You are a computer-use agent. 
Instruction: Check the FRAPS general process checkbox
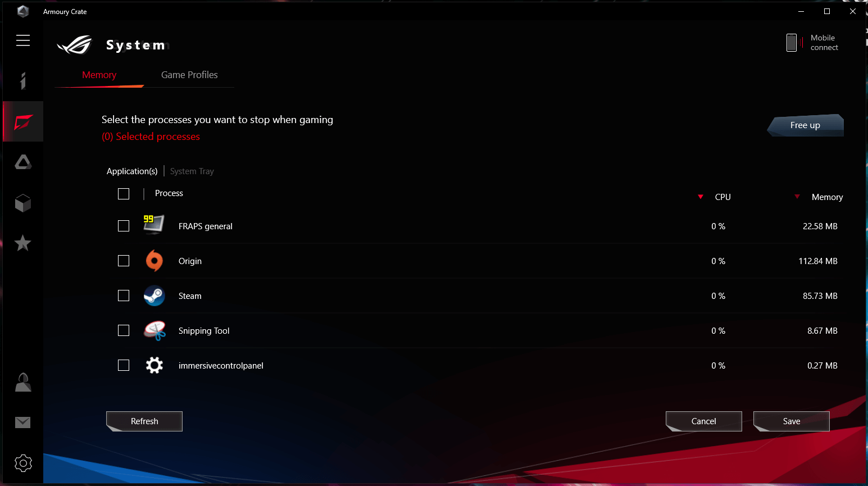(x=124, y=226)
